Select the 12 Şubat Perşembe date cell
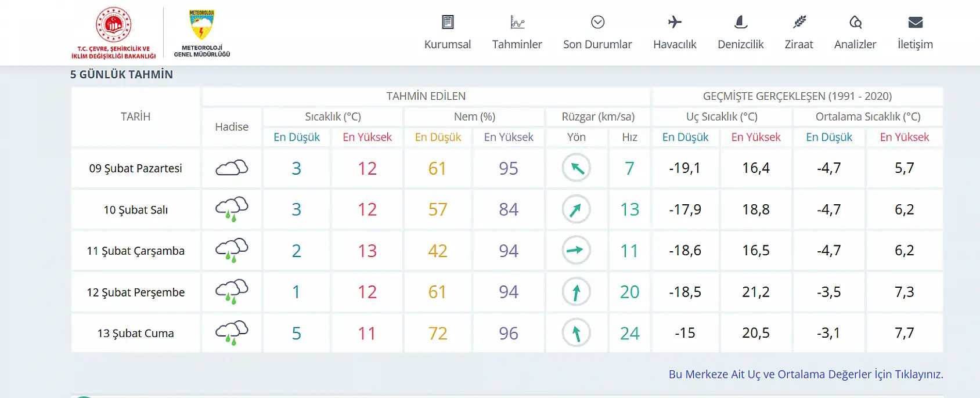 (136, 292)
